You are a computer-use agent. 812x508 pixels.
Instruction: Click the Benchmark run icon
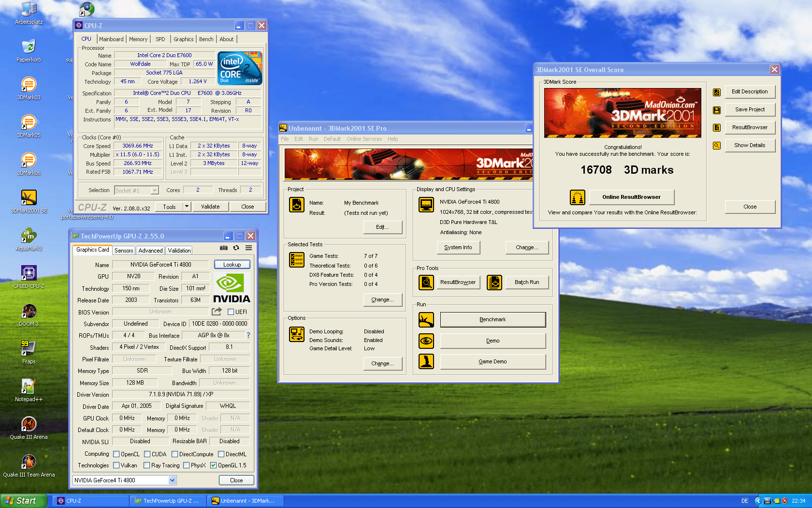click(x=426, y=320)
